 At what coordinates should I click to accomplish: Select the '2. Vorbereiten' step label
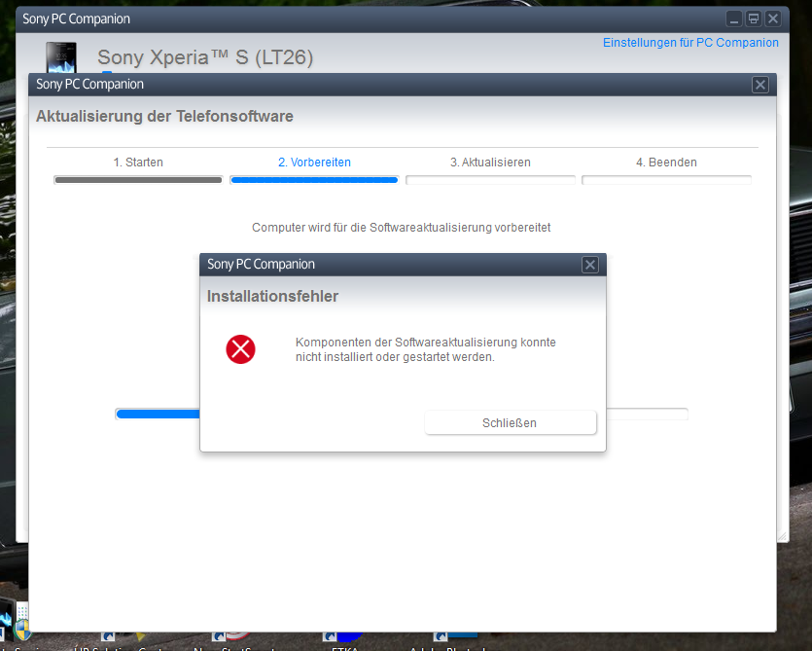pos(314,163)
